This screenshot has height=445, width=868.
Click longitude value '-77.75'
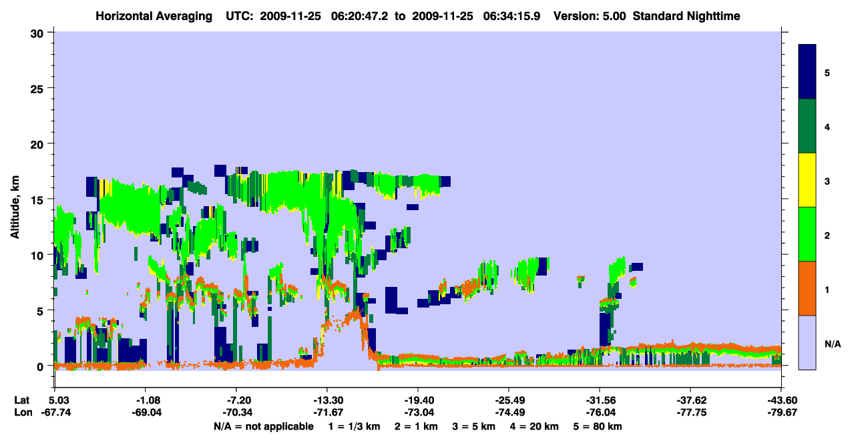pyautogui.click(x=690, y=412)
